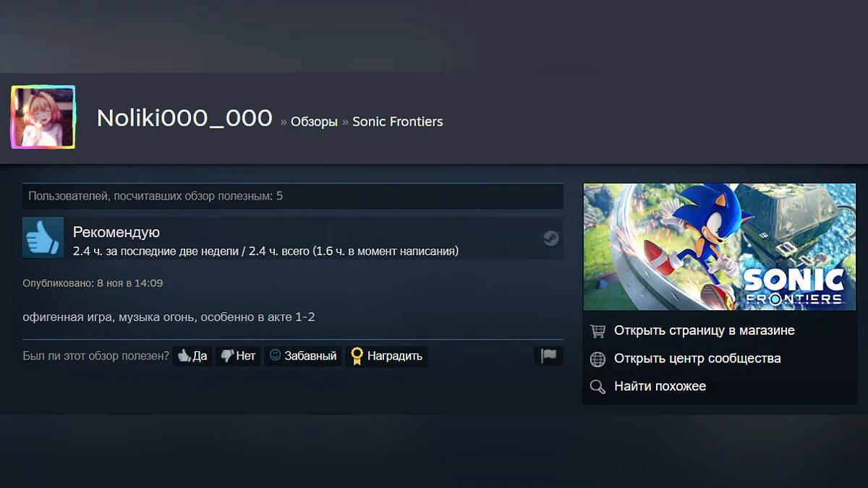Image resolution: width=868 pixels, height=488 pixels.
Task: Click the globe community icon
Action: (597, 359)
